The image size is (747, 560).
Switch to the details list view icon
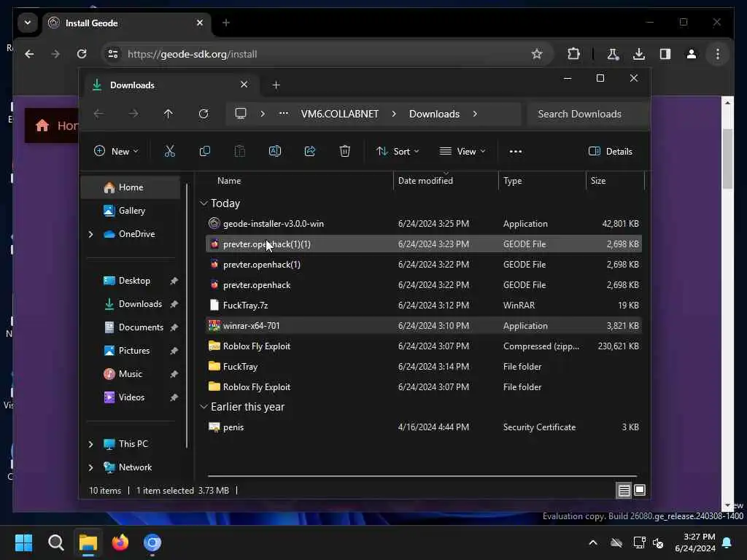(x=624, y=490)
